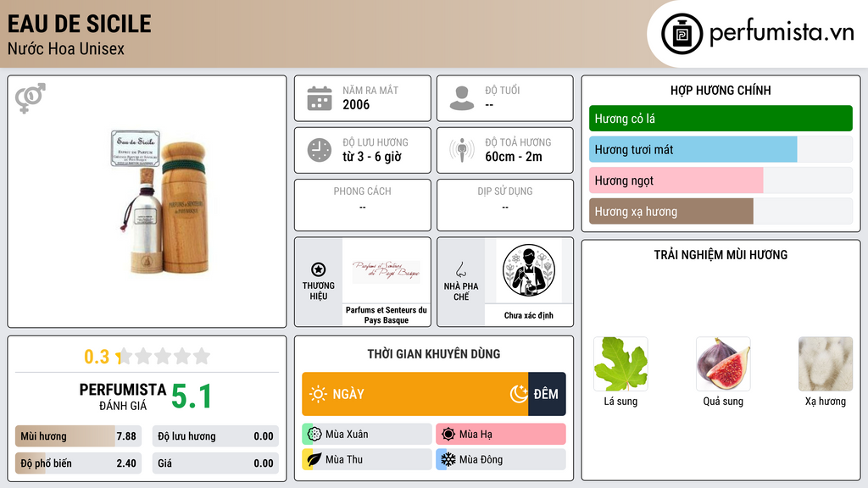The height and width of the screenshot is (488, 868).
Task: Click the sillage value 60cm - 2m
Action: [x=514, y=157]
